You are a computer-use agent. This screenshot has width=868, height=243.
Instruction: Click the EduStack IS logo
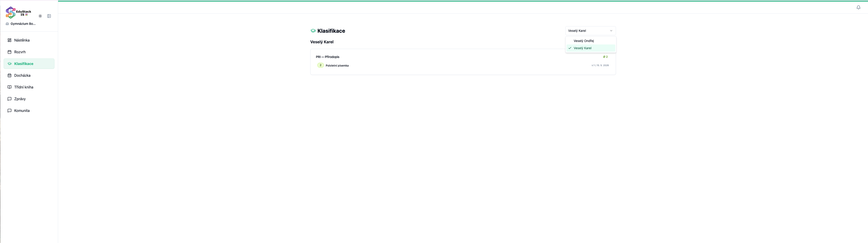click(19, 12)
